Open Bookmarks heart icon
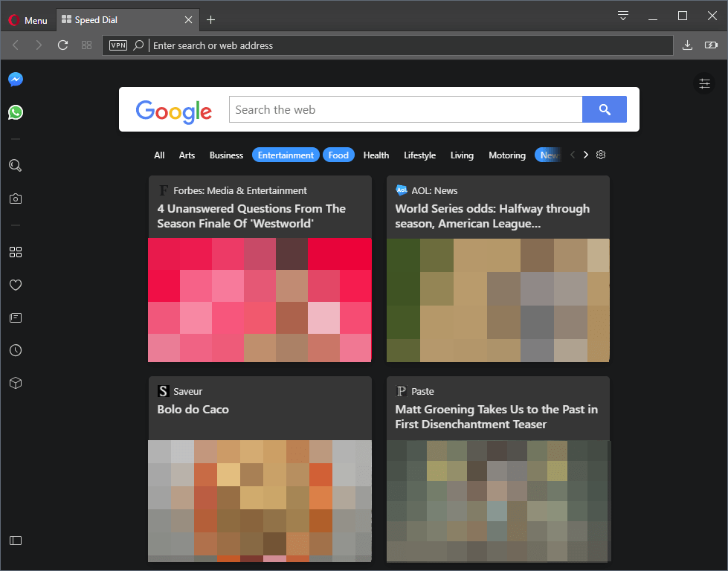The width and height of the screenshot is (728, 571). point(16,285)
